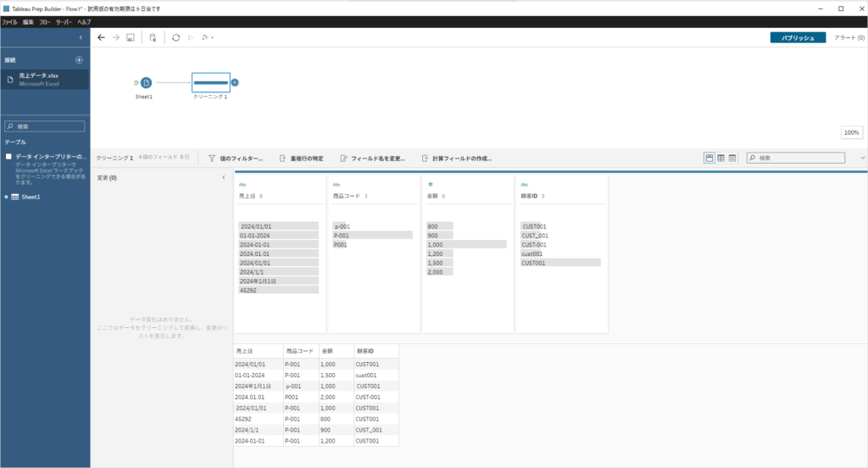Enable the データ インタープリター checkbox

[8, 157]
